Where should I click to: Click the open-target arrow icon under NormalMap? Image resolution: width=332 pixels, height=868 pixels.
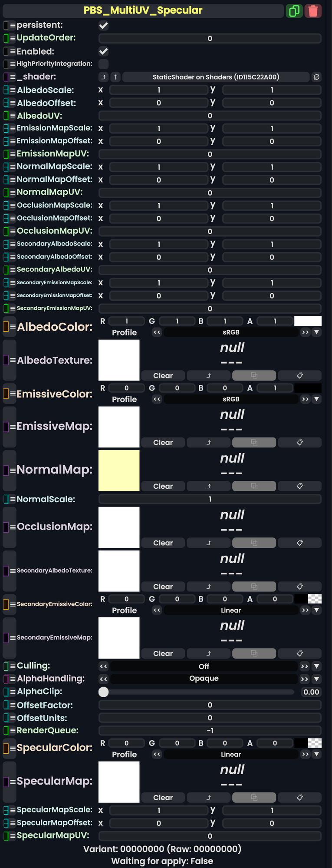point(208,486)
